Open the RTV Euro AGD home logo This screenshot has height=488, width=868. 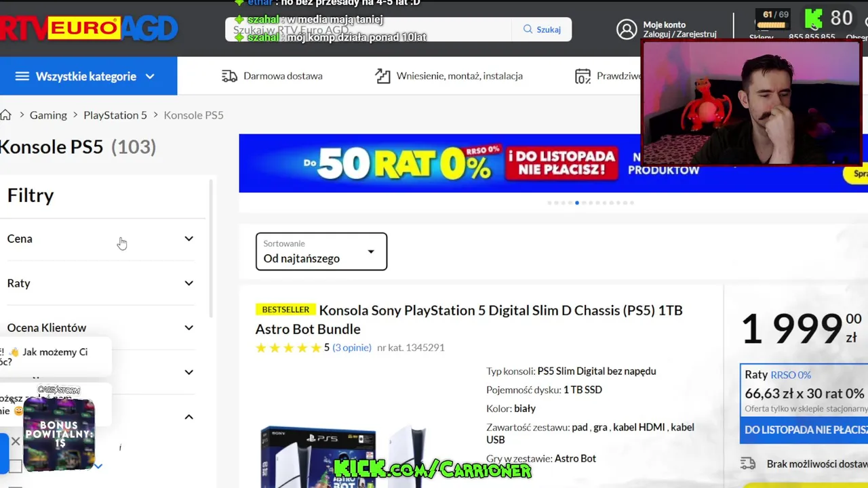point(89,28)
